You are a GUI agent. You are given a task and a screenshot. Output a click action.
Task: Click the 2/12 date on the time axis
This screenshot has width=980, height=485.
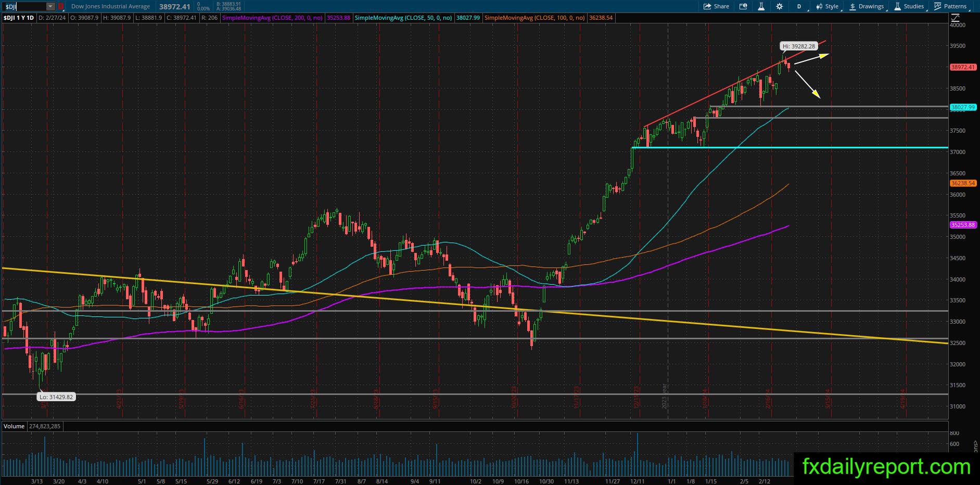[x=764, y=481]
